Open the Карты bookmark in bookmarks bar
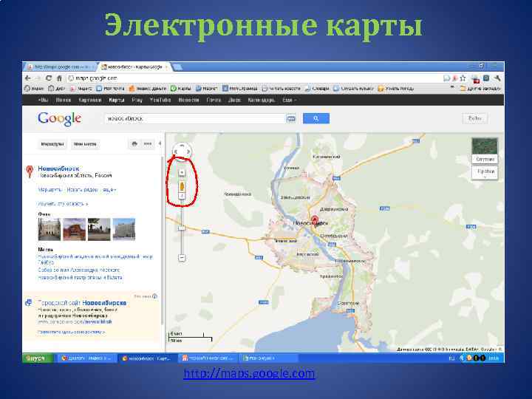 181,89
